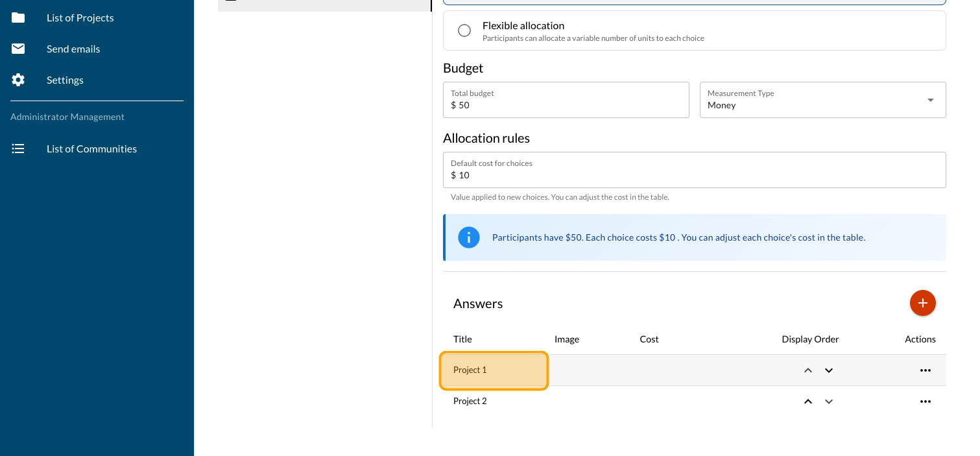Screen dimensions: 980x456
Task: Open List of Projects in sidebar
Action: (80, 18)
